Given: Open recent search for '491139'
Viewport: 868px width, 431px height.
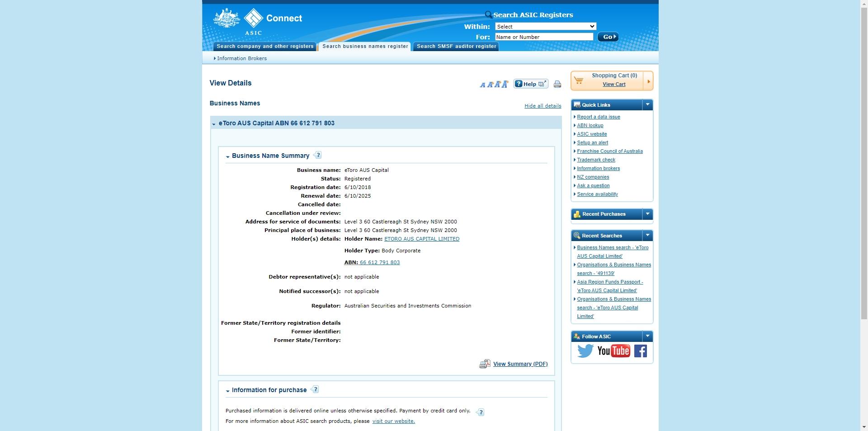Looking at the screenshot, I should coord(614,269).
